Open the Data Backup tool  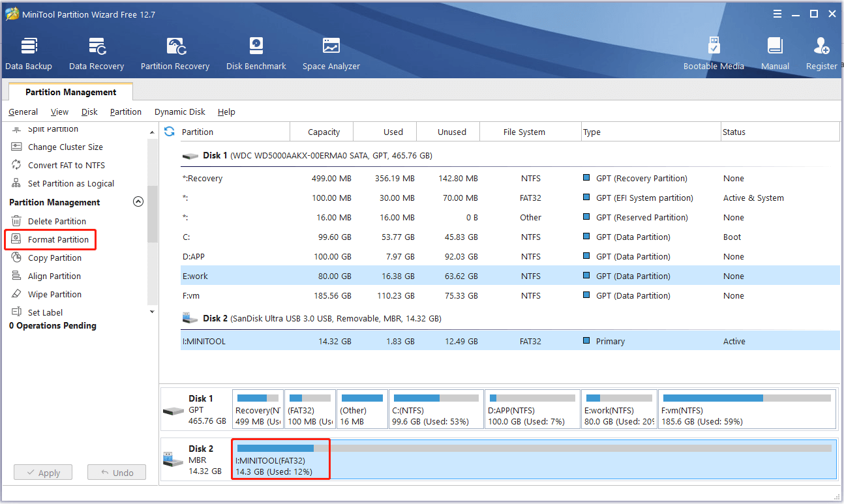click(29, 53)
